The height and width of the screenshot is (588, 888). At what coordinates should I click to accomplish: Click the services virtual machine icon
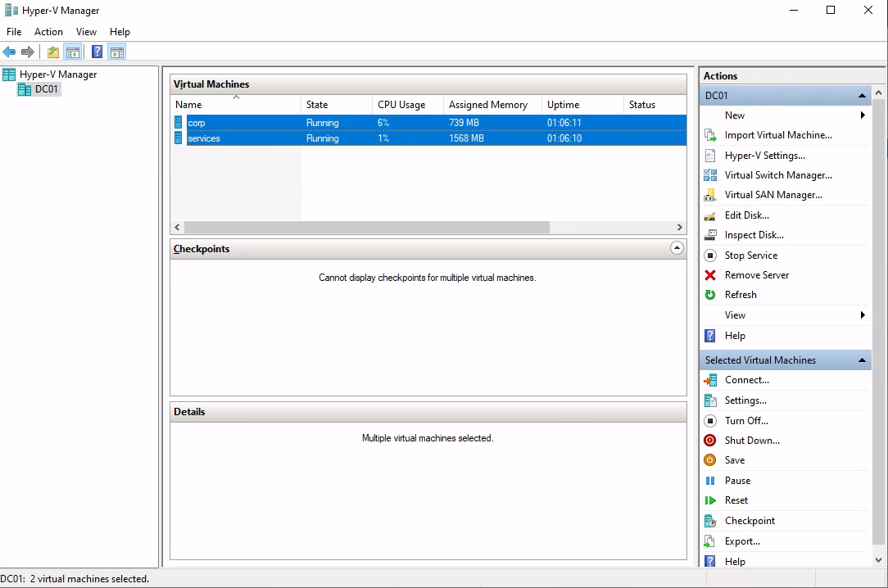[179, 138]
